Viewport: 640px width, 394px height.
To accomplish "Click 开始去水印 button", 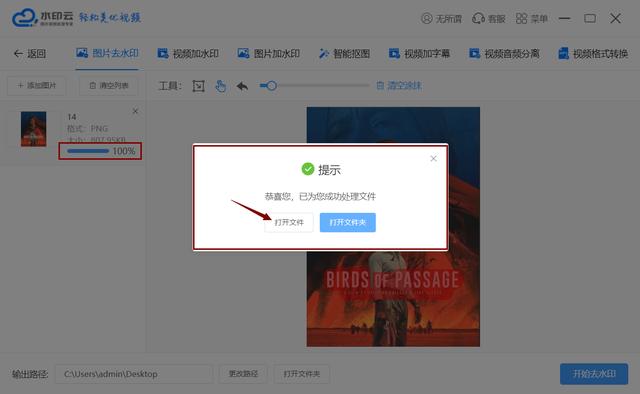I will pyautogui.click(x=594, y=374).
